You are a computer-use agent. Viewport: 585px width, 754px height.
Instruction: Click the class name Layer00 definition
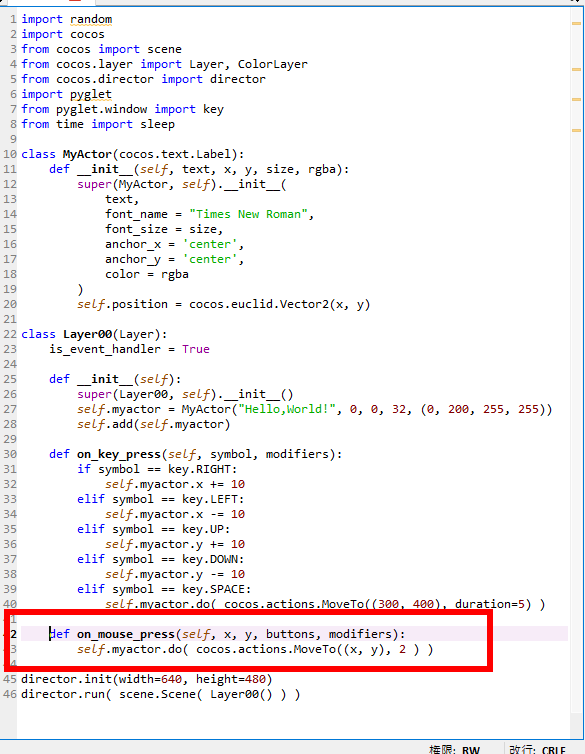(87, 334)
